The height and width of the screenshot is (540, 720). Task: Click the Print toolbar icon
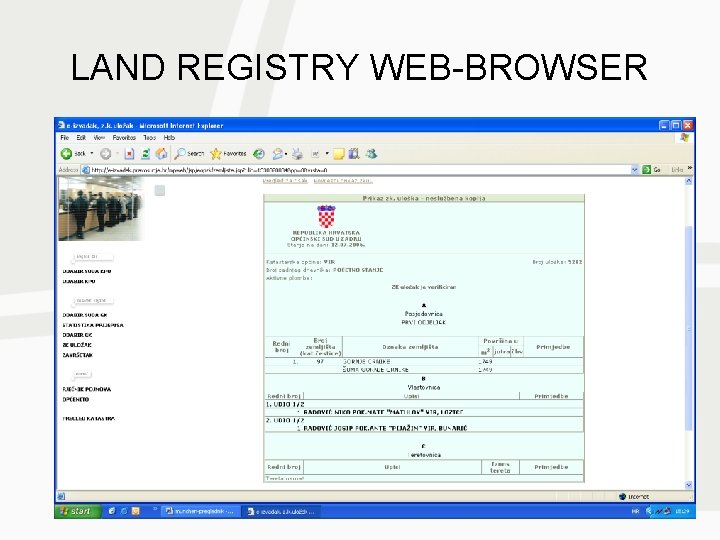pos(298,154)
